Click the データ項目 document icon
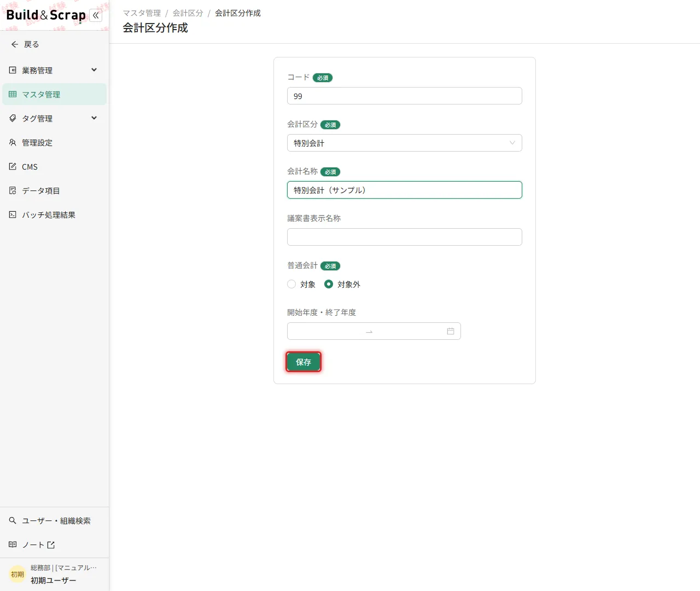This screenshot has width=700, height=591. [13, 190]
